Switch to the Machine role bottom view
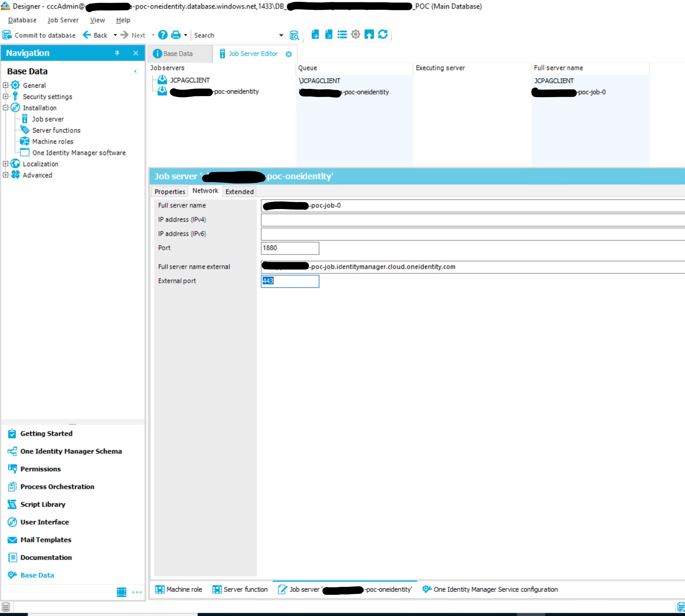This screenshot has width=685, height=616. [179, 590]
